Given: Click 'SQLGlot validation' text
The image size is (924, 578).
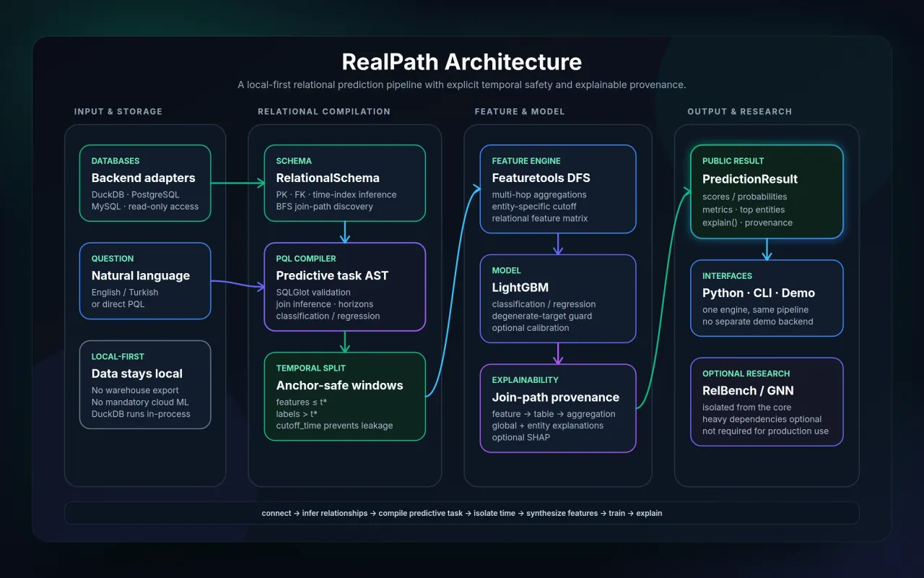Looking at the screenshot, I should (x=313, y=292).
